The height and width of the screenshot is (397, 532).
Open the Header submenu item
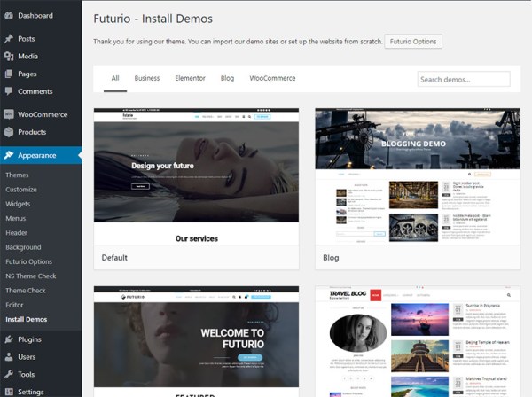pos(16,233)
